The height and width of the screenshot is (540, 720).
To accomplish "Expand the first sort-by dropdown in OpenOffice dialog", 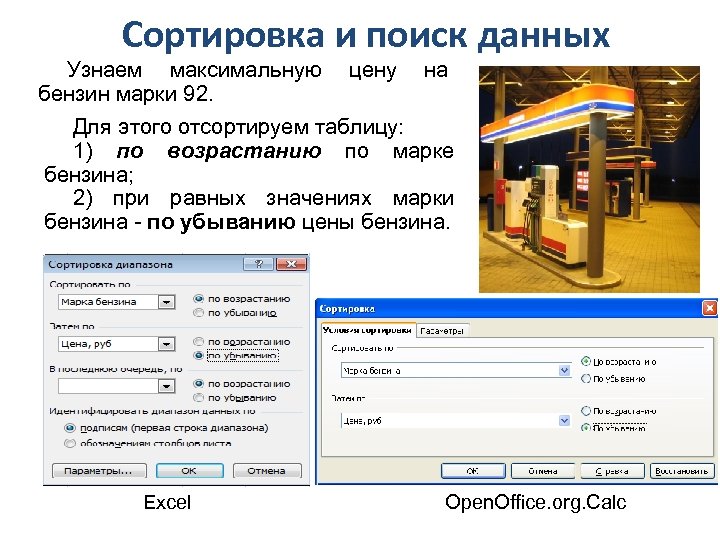I will (x=564, y=370).
